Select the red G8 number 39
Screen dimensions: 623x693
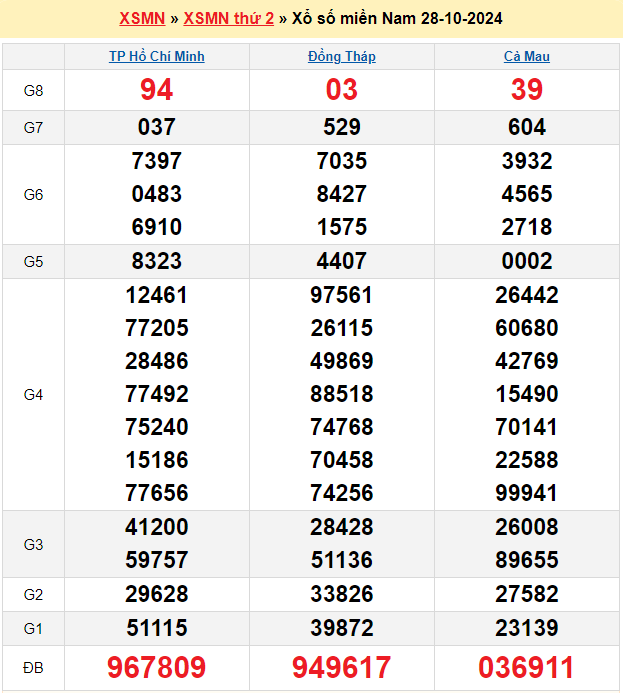click(x=527, y=90)
